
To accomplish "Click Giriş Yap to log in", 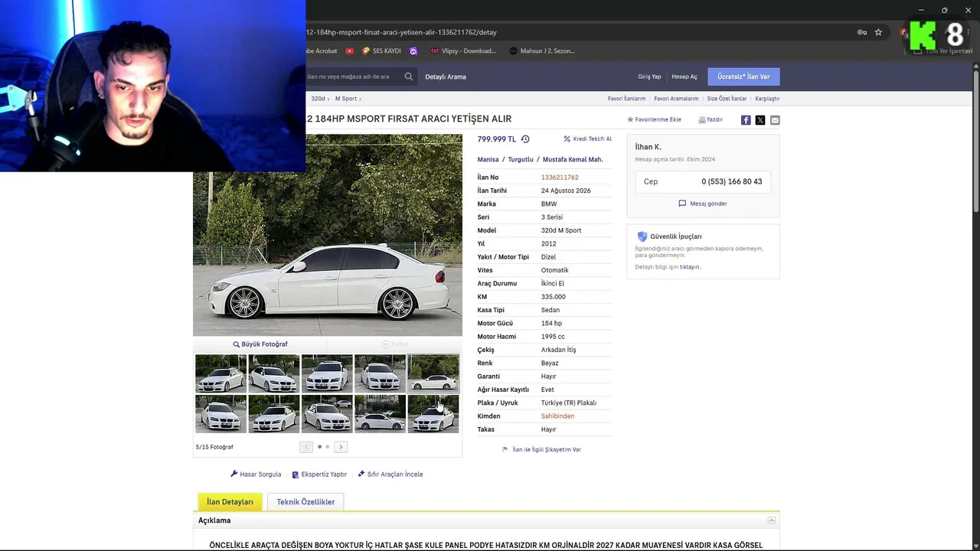I will 649,77.
